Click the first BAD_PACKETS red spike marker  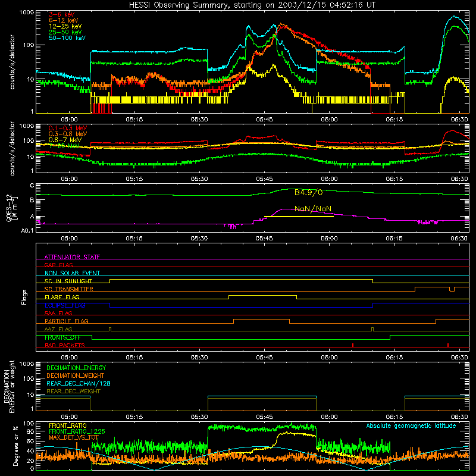(x=353, y=345)
